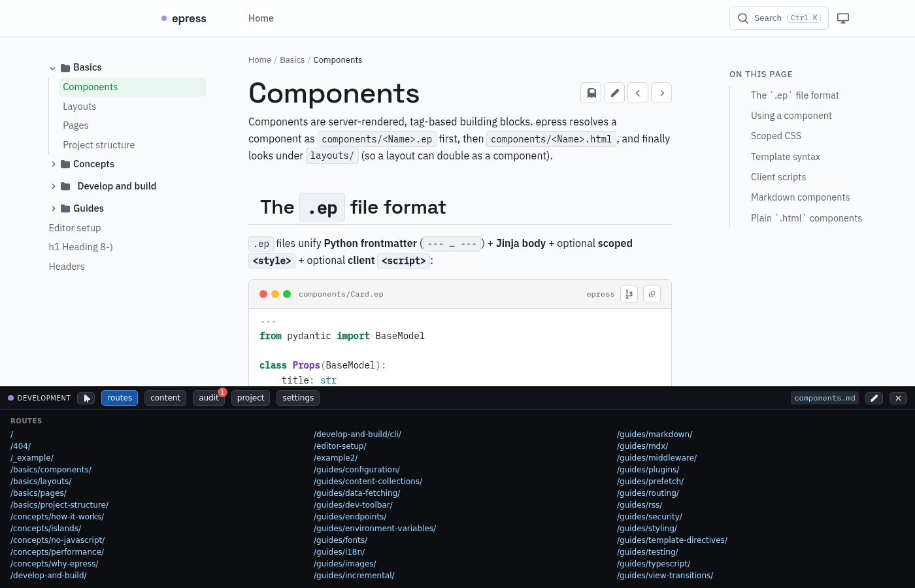Expand the Develop and build section chevron
Screen dimensions: 915x588
pos(53,186)
